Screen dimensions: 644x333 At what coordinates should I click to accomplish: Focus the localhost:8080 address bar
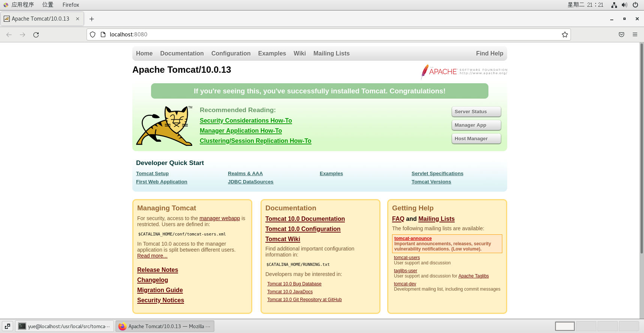328,34
